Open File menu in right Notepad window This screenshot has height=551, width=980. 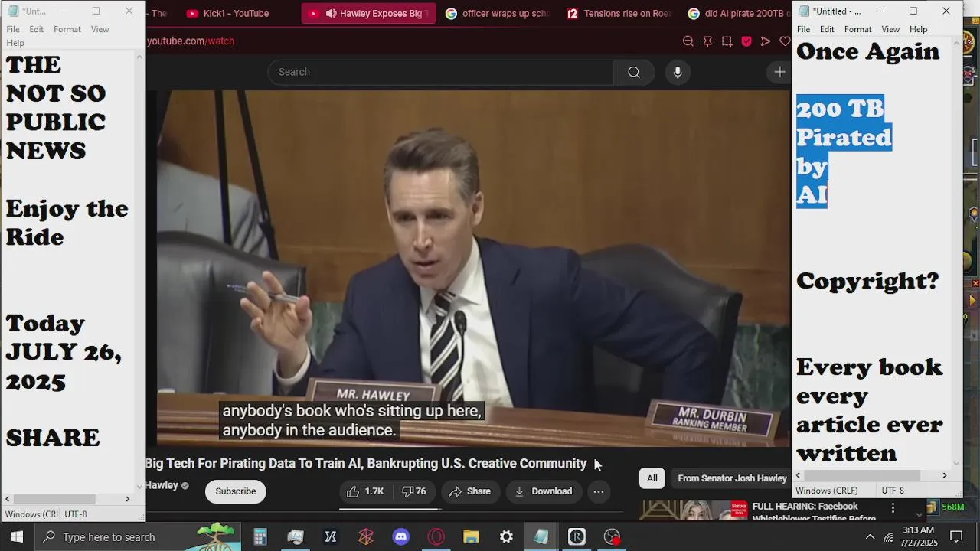tap(803, 29)
